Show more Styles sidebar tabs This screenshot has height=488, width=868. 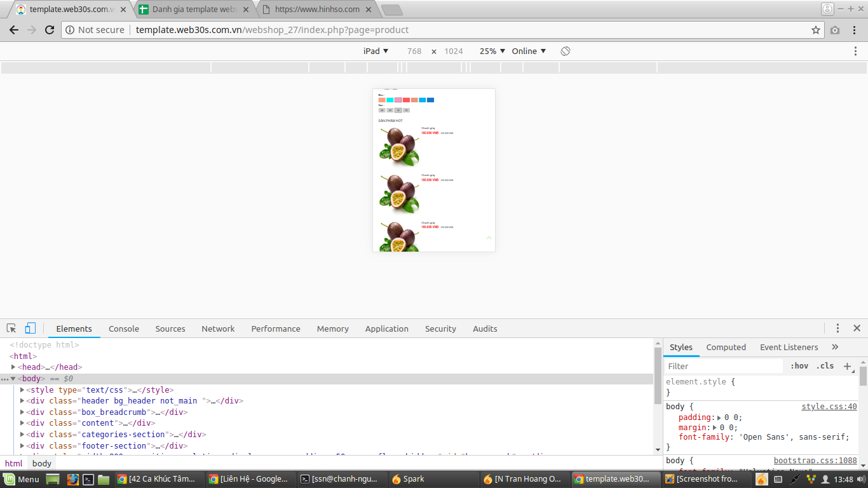pyautogui.click(x=835, y=347)
